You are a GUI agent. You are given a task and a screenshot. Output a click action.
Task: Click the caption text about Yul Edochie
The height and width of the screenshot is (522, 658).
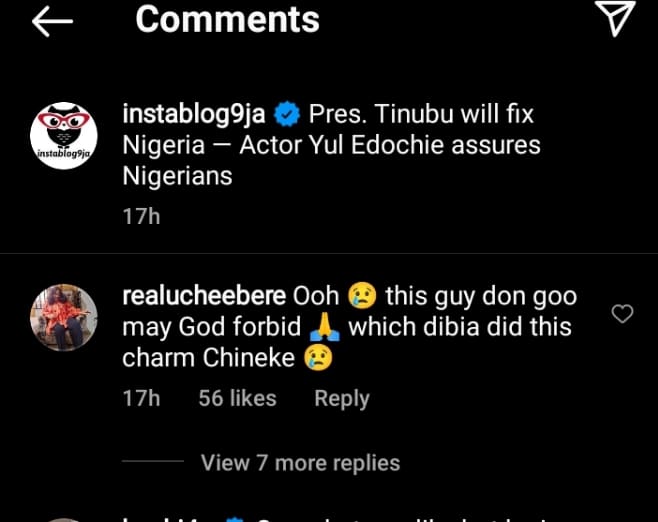330,146
